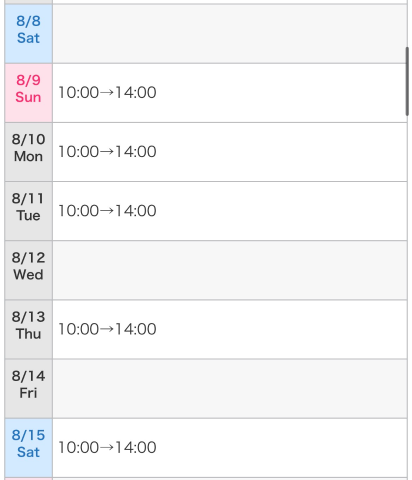Open the 8/11 Tue 10:00→14:00 shift
Image resolution: width=412 pixels, height=480 pixels.
(107, 211)
